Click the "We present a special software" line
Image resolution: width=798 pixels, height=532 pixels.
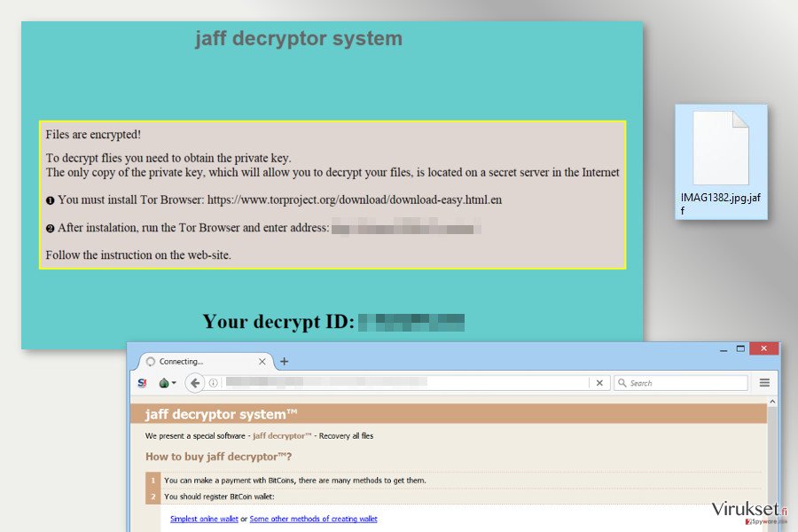tap(259, 435)
